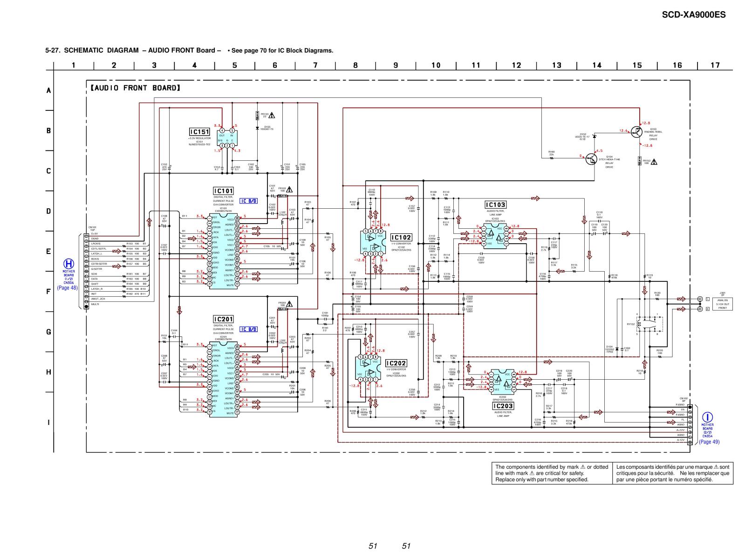
Task: Click 'See page 70 for IC Block Diagrams' note
Action: (280, 50)
